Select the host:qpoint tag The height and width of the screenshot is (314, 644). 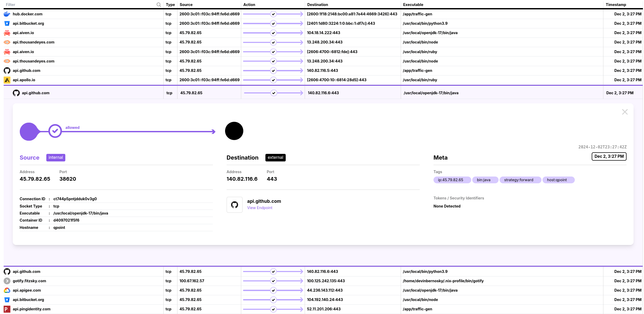point(558,180)
